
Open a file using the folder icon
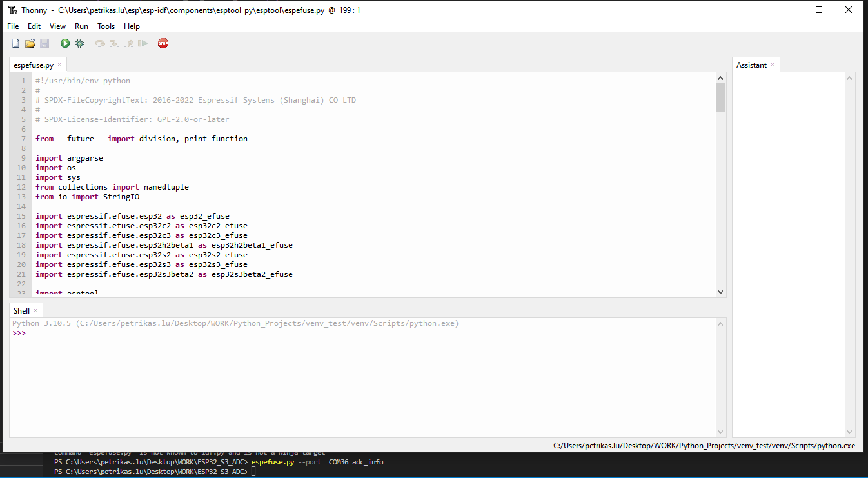tap(30, 43)
